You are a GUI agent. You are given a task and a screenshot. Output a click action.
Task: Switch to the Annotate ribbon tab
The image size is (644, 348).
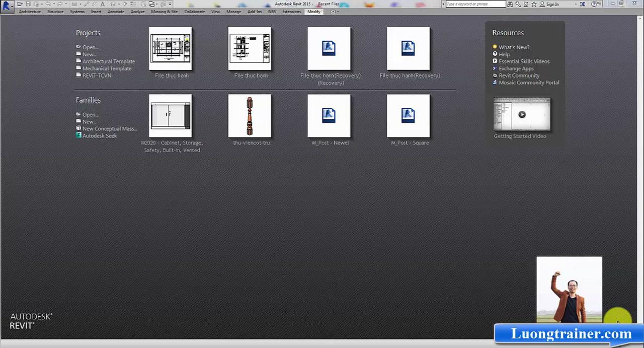coord(116,12)
